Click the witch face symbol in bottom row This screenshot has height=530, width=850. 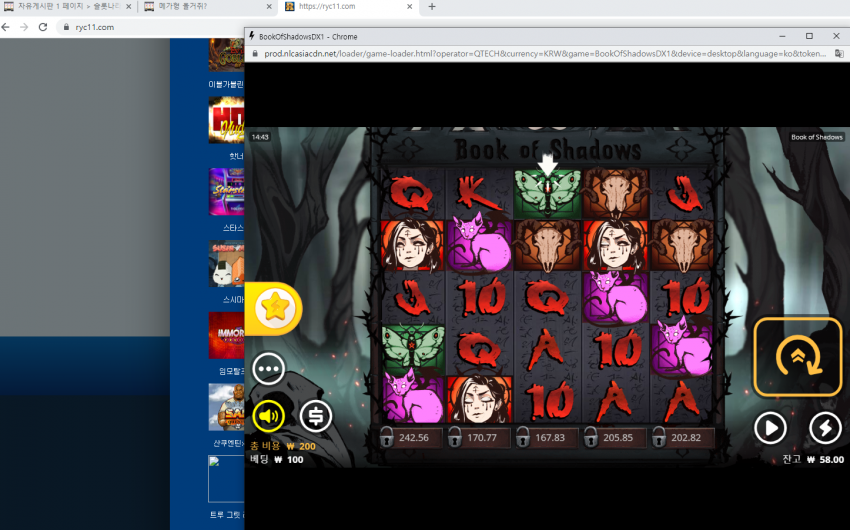pyautogui.click(x=479, y=400)
